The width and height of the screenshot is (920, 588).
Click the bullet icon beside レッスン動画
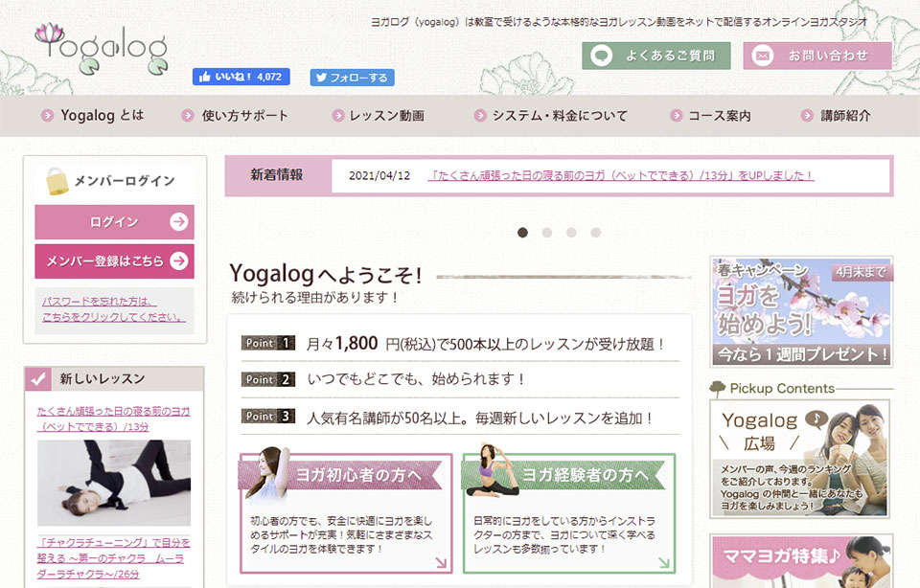coord(337,116)
